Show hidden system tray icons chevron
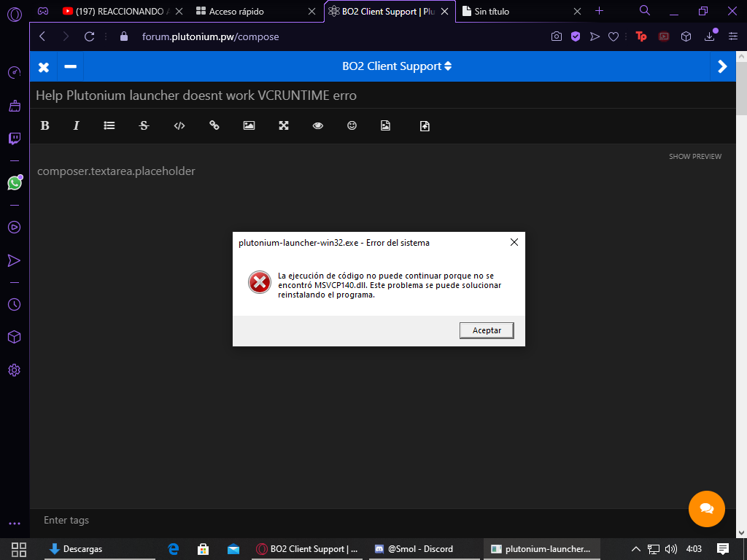Image resolution: width=747 pixels, height=560 pixels. 635,548
